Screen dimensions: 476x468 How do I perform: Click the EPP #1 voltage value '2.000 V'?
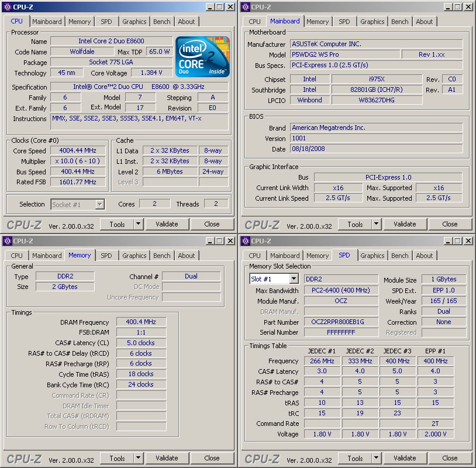tap(436, 434)
